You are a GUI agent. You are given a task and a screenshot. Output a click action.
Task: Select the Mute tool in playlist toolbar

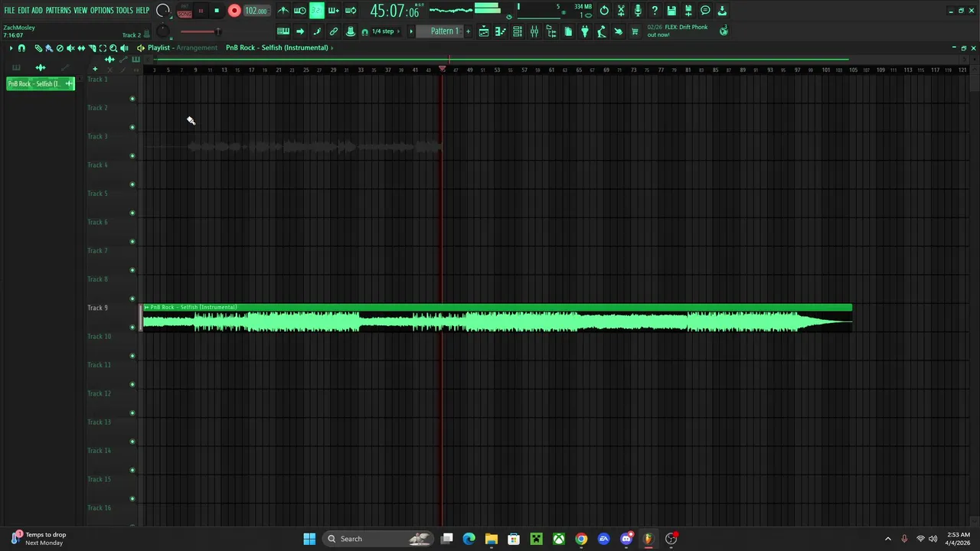[70, 48]
